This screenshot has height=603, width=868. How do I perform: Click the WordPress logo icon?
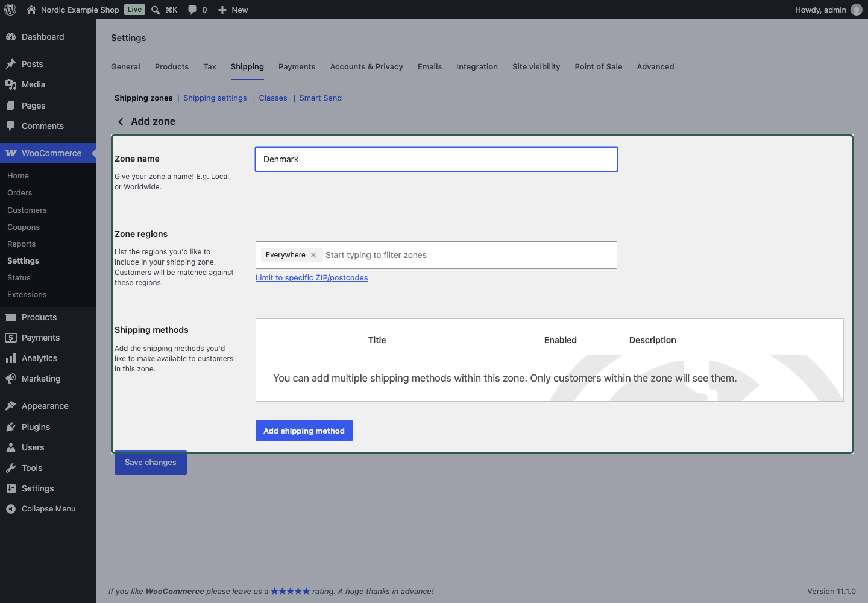tap(10, 10)
